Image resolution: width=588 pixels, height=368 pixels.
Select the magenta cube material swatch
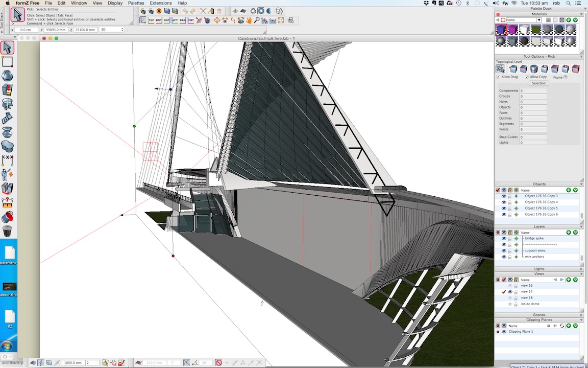pos(512,30)
